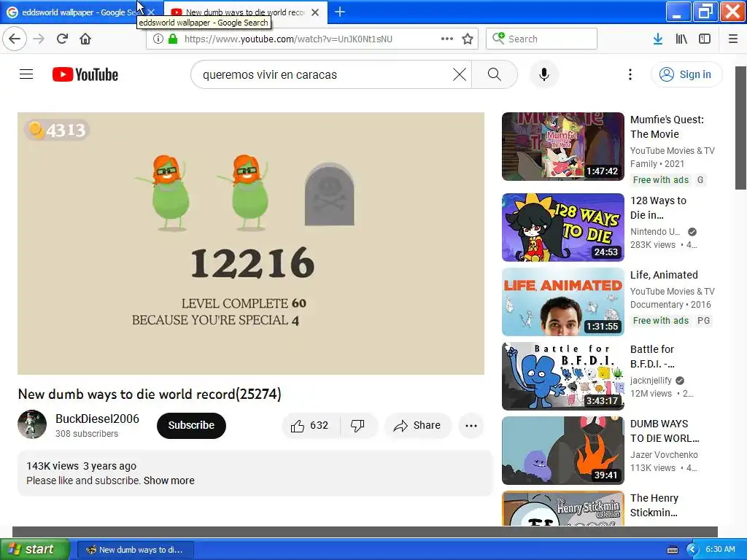This screenshot has width=747, height=560.
Task: Open BuckDiesel2006 channel avatar
Action: pyautogui.click(x=32, y=424)
